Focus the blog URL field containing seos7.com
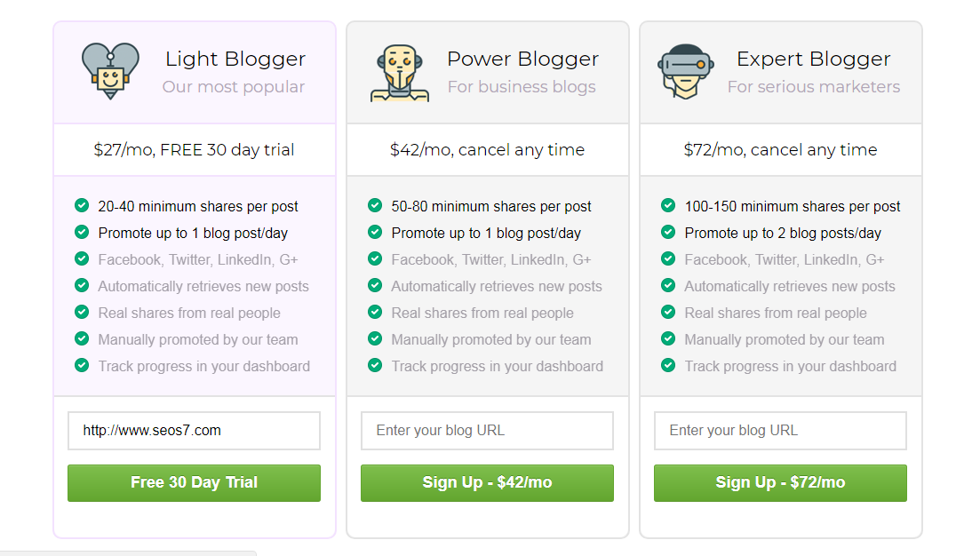Viewport: 980px width, 556px height. click(194, 431)
